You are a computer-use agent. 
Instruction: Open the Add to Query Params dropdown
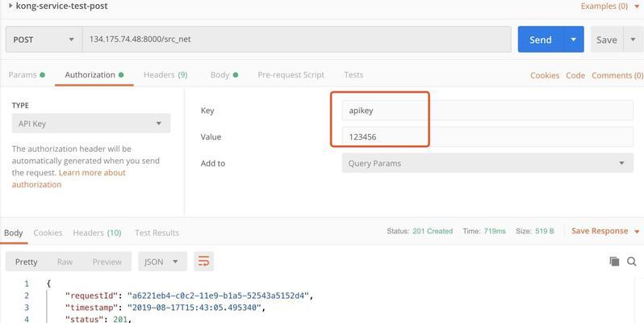487,163
